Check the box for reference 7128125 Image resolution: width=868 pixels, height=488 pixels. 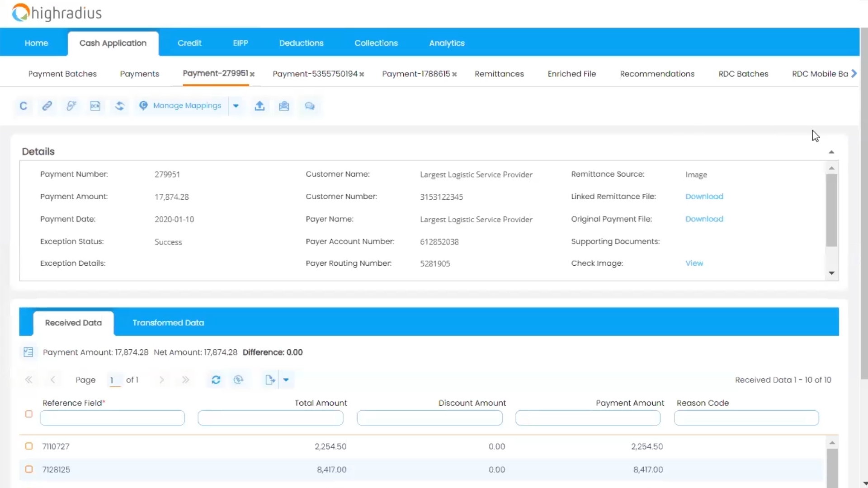[x=29, y=469]
